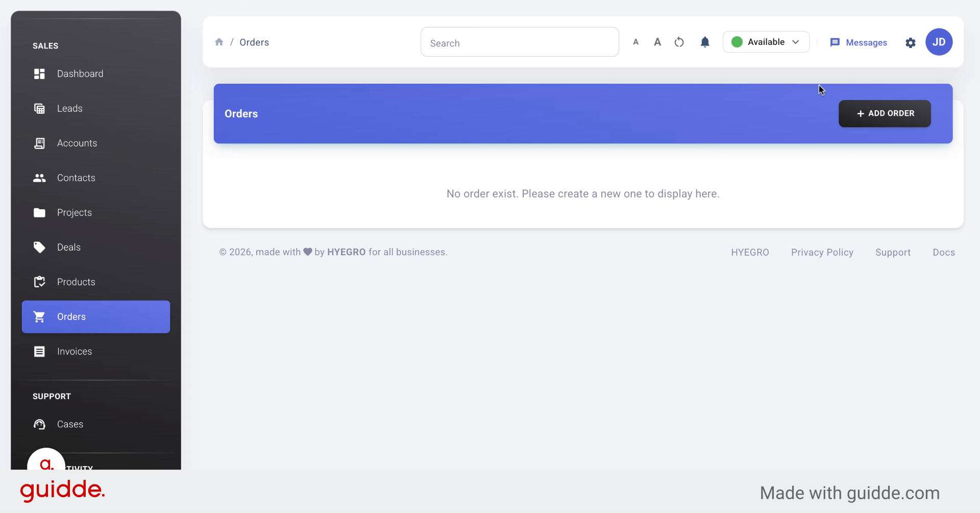Viewport: 980px width, 513px height.
Task: Visit Support footer link
Action: (893, 253)
